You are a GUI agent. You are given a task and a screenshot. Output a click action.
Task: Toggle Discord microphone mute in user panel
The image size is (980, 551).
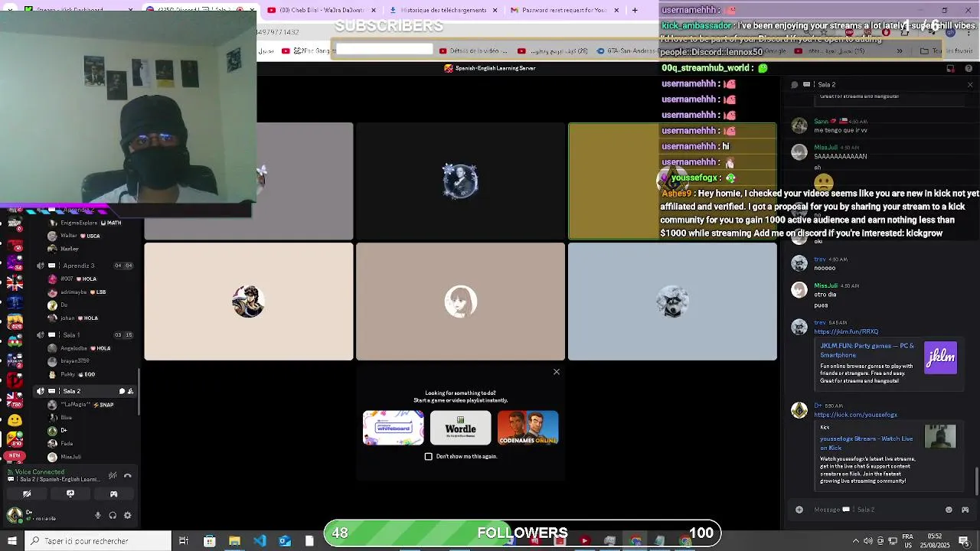98,516
